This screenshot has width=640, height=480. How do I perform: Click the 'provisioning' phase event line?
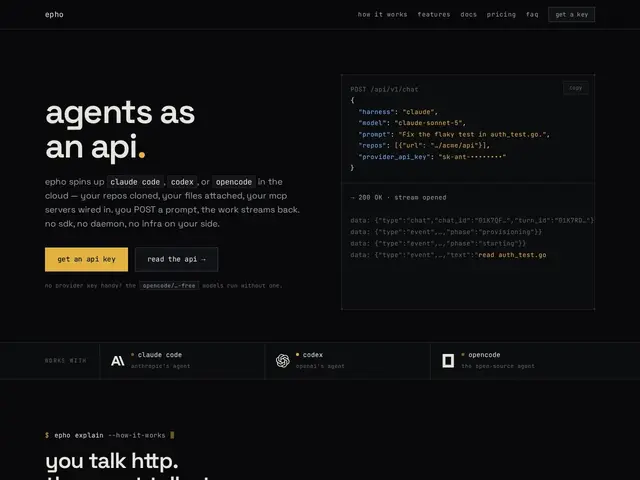click(446, 232)
